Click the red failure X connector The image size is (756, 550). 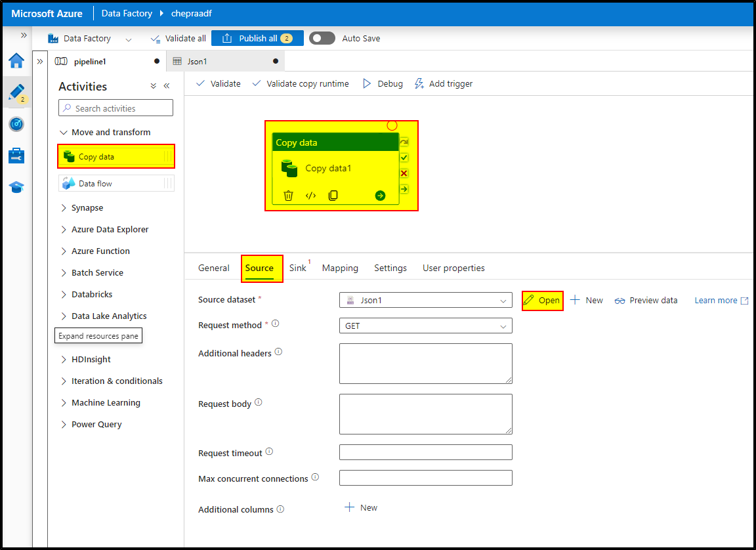[404, 173]
